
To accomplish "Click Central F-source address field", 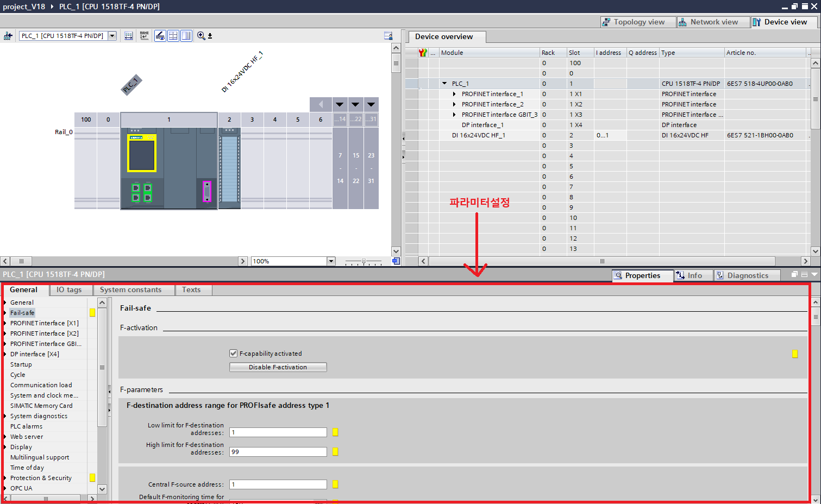I will 278,484.
